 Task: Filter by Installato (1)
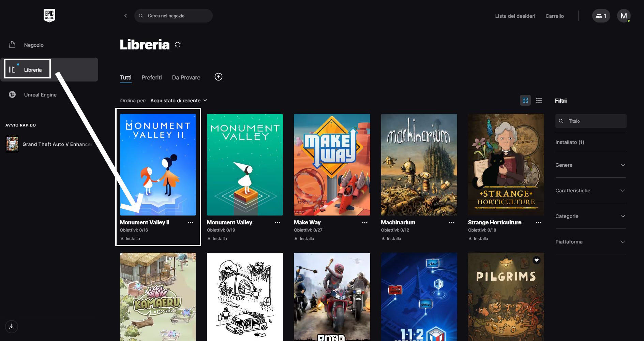pyautogui.click(x=570, y=142)
